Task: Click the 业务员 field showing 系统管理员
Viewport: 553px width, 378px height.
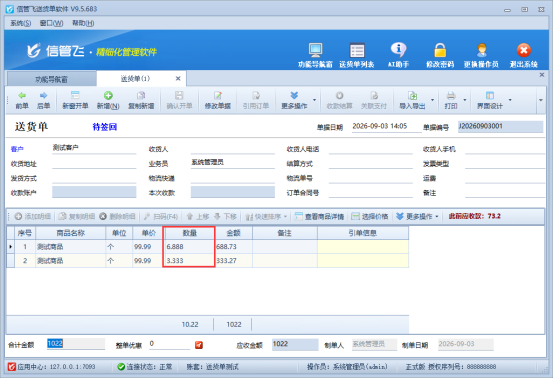Action: [x=233, y=163]
